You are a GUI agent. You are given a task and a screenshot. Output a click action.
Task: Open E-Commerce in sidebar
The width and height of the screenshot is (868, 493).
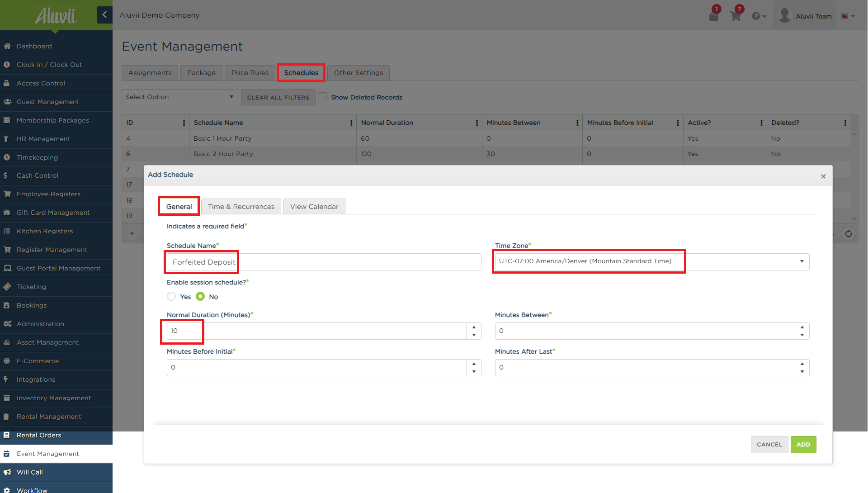coord(56,361)
